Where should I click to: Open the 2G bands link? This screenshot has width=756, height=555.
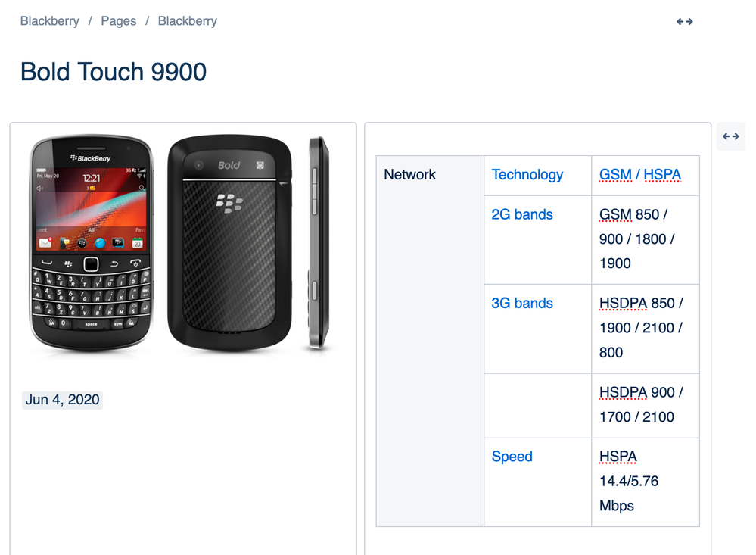[522, 214]
